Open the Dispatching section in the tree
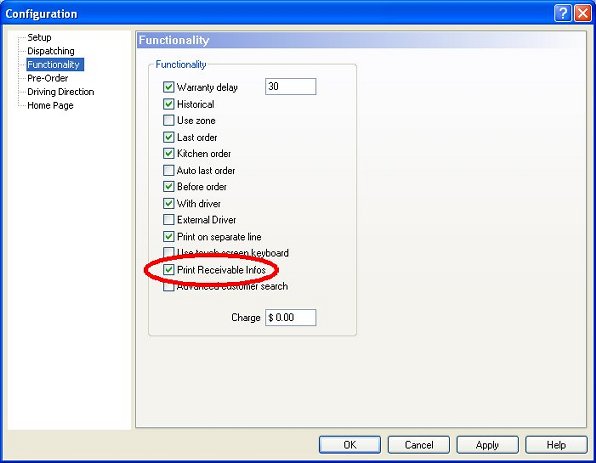Screen dimensions: 596x463 (51, 51)
